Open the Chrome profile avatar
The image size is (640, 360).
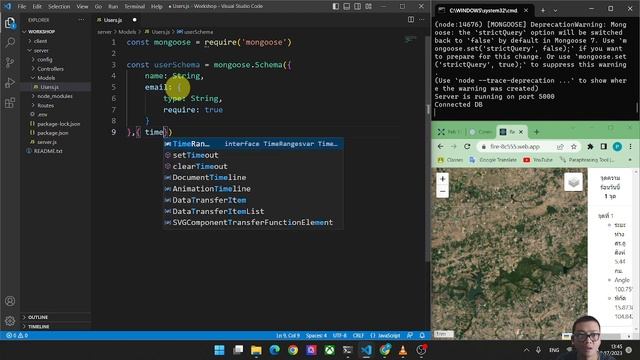click(617, 147)
